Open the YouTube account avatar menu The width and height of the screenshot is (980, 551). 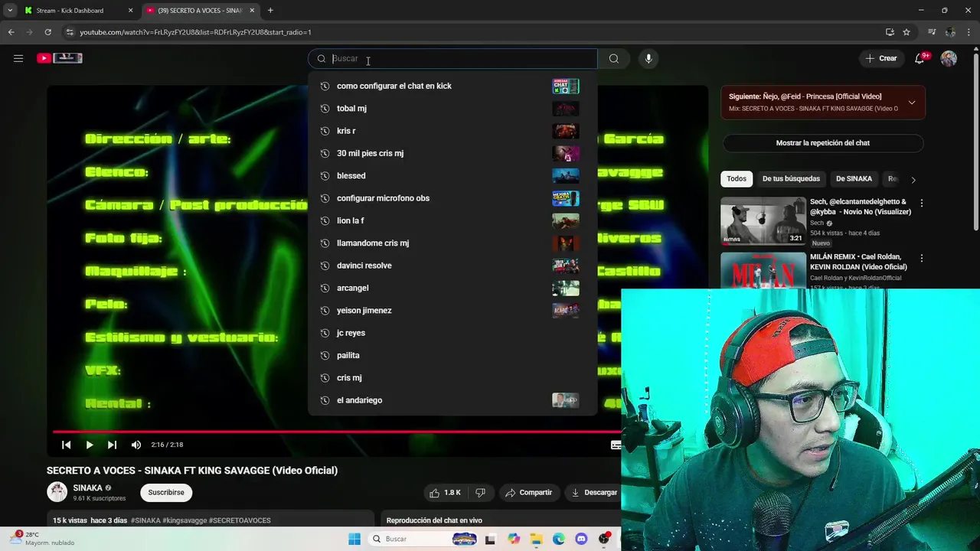(x=949, y=58)
